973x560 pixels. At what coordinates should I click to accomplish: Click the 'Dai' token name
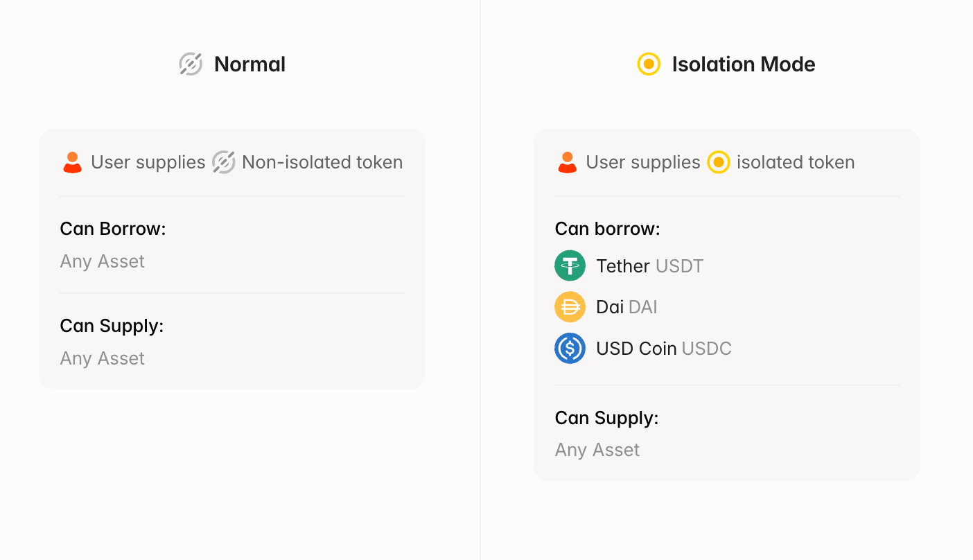pyautogui.click(x=610, y=306)
